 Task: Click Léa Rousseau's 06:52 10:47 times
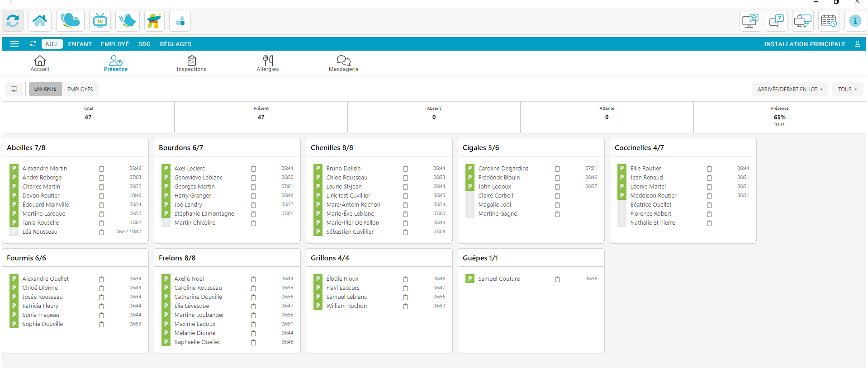point(129,231)
